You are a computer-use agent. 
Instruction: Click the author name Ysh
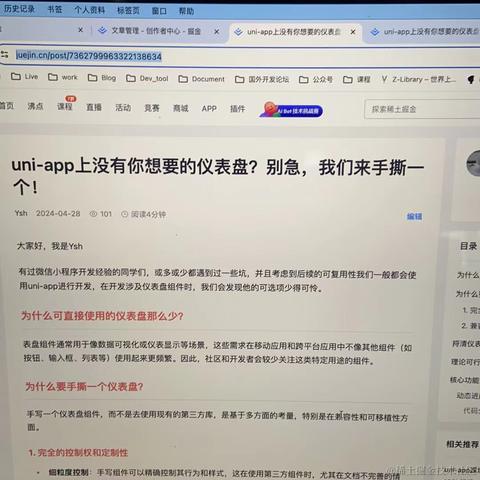click(x=21, y=213)
